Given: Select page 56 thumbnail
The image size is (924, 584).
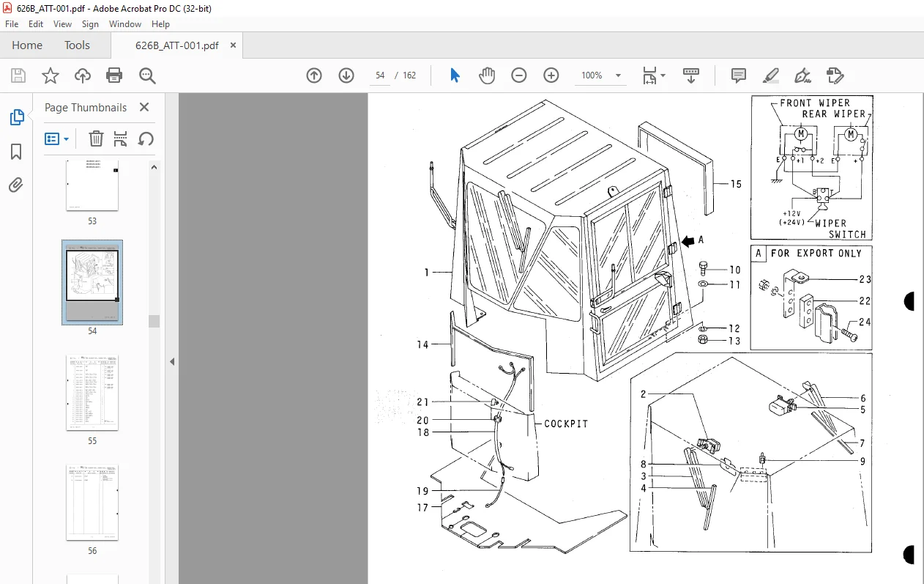Looking at the screenshot, I should [92, 502].
